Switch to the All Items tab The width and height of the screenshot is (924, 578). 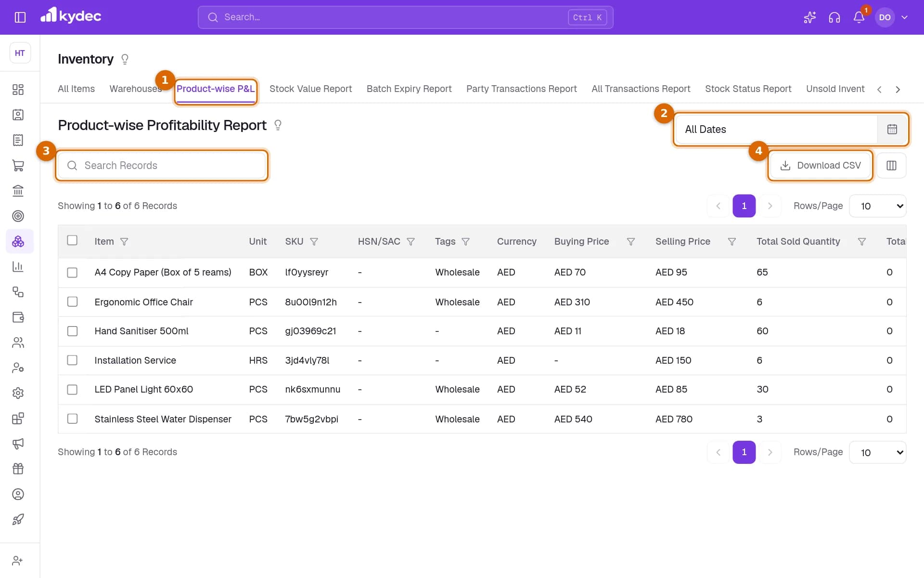(x=76, y=89)
